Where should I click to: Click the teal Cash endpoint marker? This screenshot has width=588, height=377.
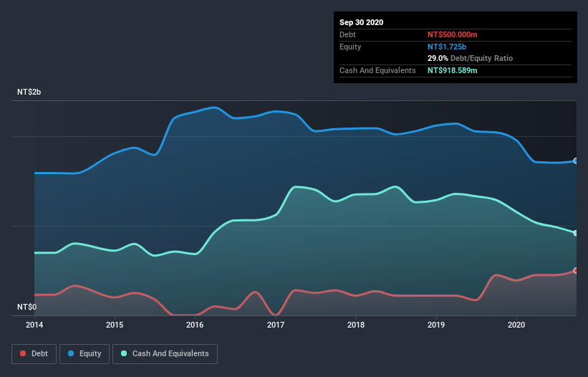576,233
